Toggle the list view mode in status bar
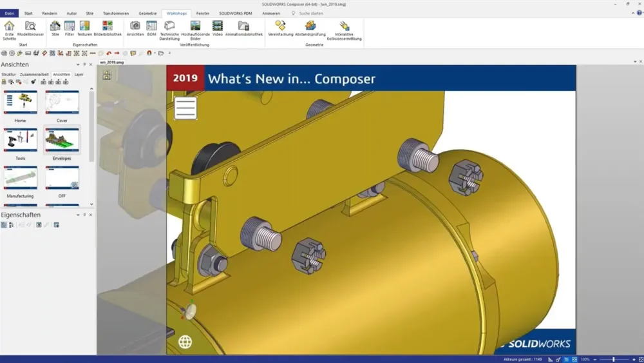The width and height of the screenshot is (644, 363). [566, 359]
